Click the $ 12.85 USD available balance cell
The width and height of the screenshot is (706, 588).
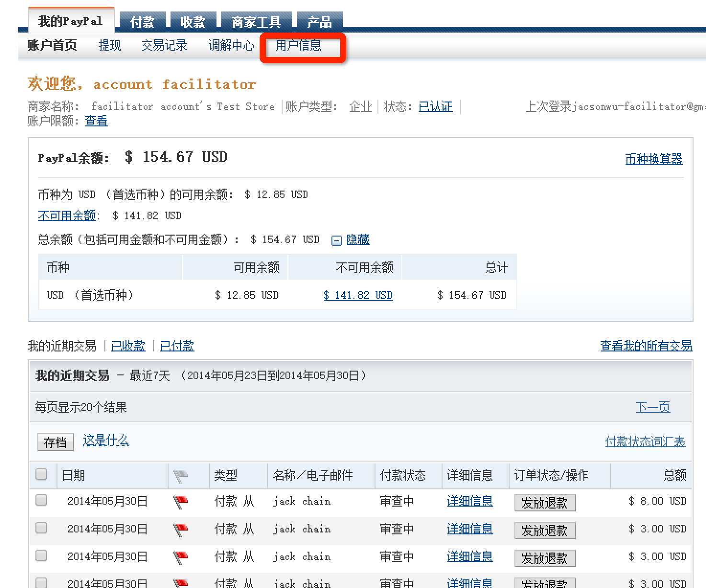[247, 295]
